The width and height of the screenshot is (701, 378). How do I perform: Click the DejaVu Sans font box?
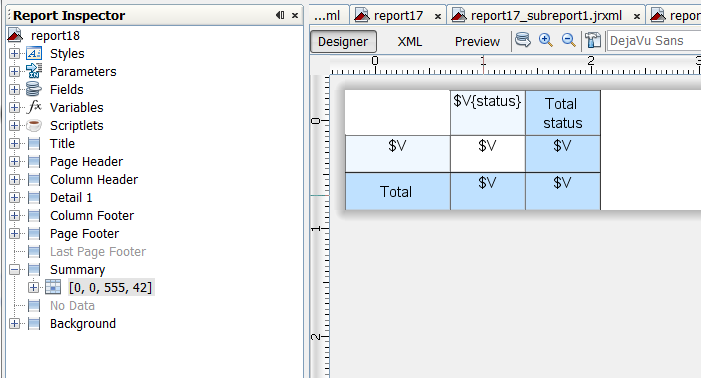pyautogui.click(x=654, y=41)
